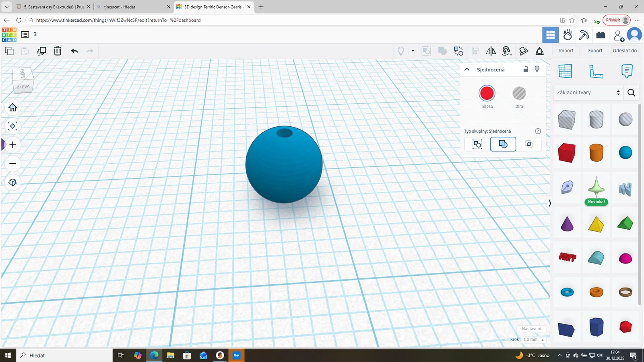Switch to the tincercat - Hledat tab
644x362 pixels.
[134, 7]
